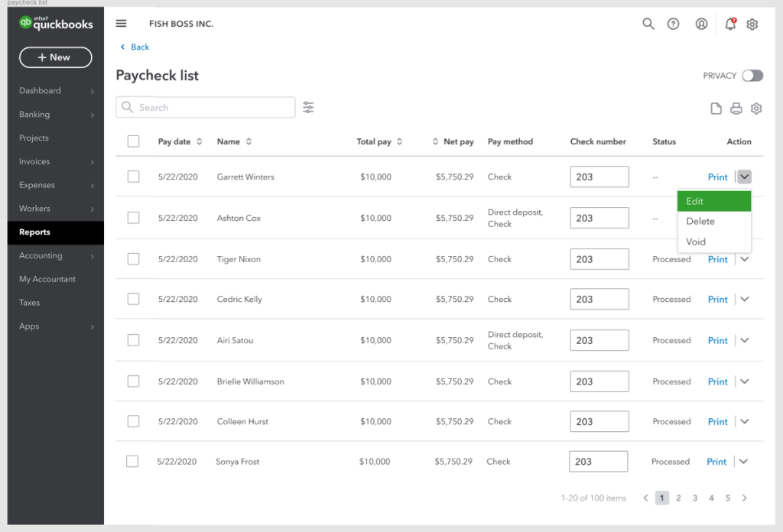The image size is (783, 532).
Task: Print the Cedric Kelly paycheck
Action: click(717, 299)
